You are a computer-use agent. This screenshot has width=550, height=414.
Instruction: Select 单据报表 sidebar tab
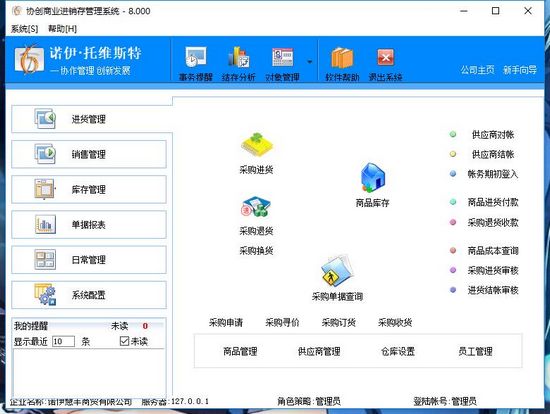tap(89, 225)
